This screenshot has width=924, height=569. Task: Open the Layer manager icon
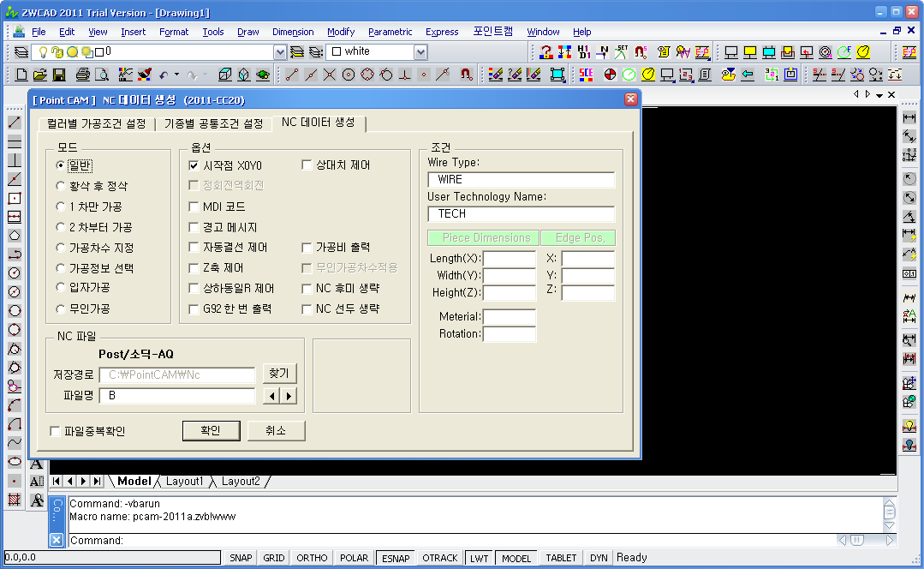pyautogui.click(x=21, y=52)
